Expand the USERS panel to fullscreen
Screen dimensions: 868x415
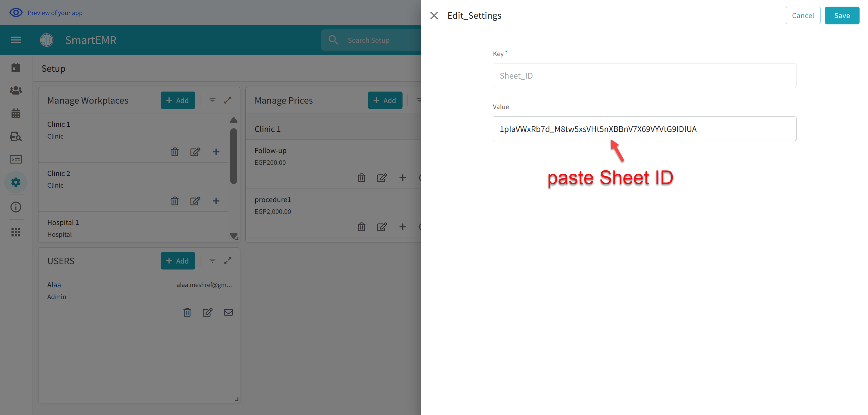pyautogui.click(x=228, y=261)
